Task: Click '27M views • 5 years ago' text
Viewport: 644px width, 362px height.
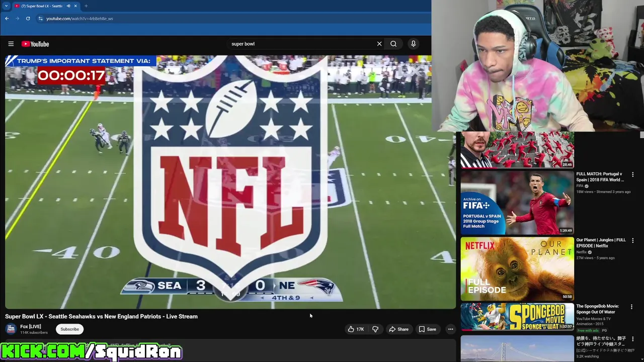Action: (x=596, y=258)
